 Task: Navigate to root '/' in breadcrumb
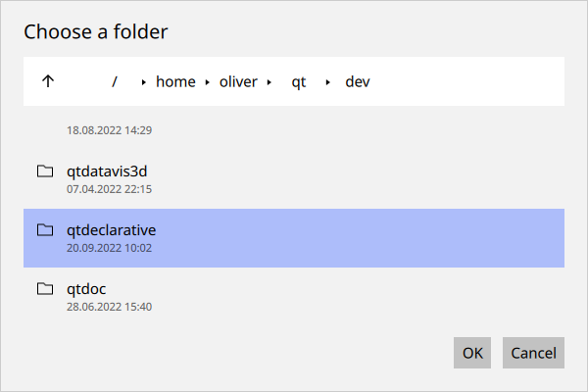[x=115, y=81]
